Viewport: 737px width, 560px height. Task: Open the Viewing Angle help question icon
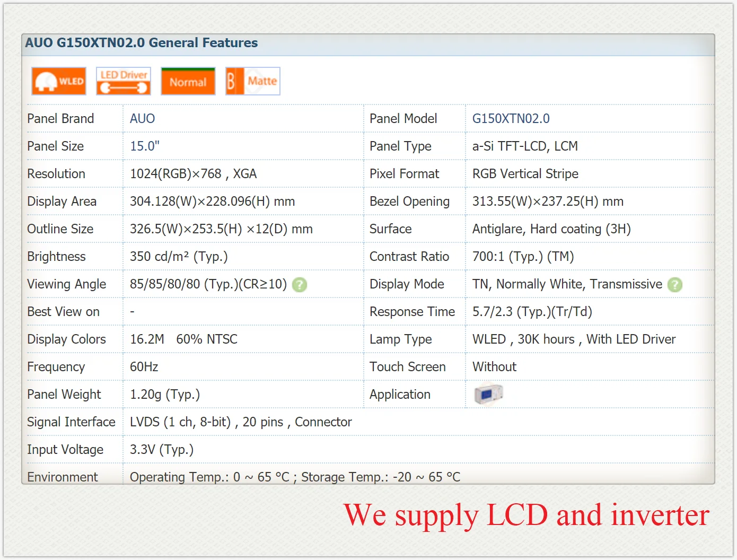point(300,285)
